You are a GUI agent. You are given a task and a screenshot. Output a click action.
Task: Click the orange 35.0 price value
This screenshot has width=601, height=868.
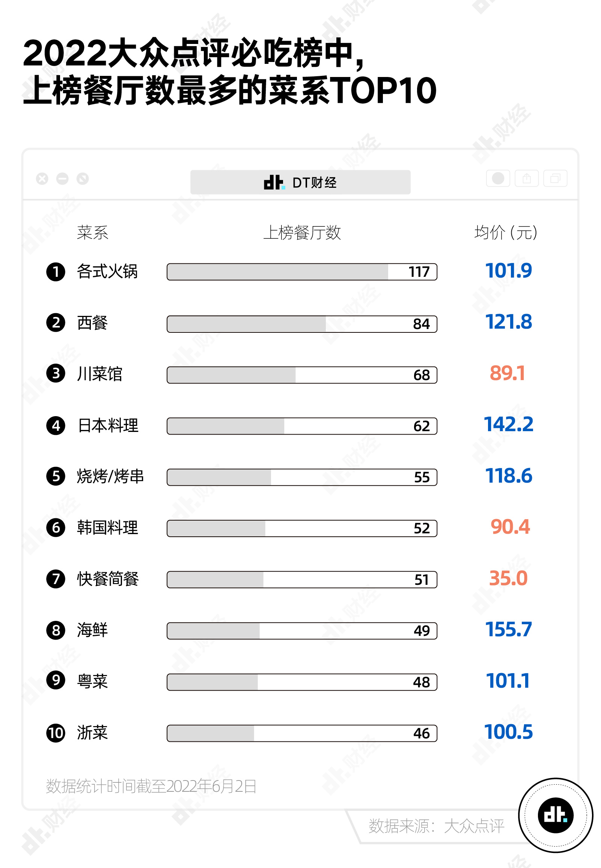click(508, 578)
